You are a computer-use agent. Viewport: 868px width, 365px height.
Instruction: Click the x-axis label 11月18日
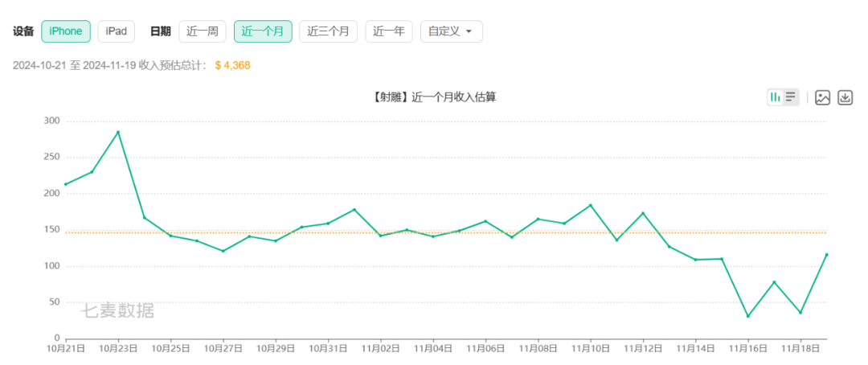[x=800, y=349]
